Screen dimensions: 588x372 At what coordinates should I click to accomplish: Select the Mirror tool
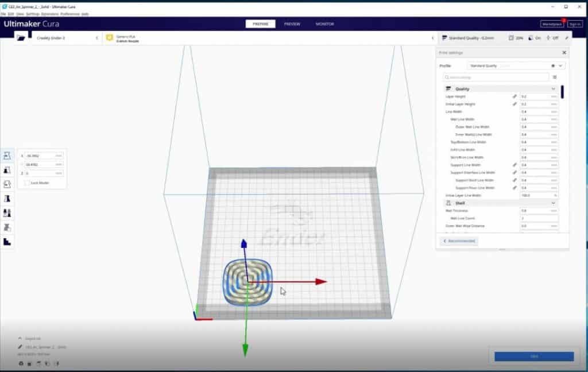point(7,199)
